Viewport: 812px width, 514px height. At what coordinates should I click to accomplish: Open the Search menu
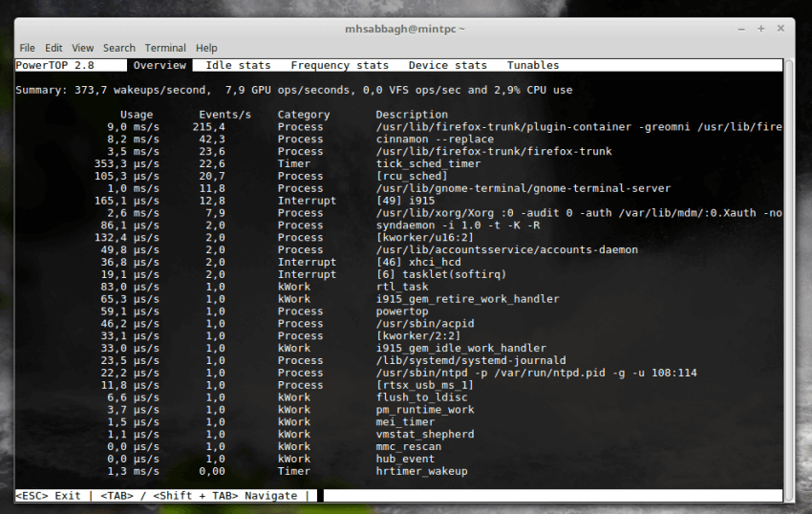coord(118,48)
